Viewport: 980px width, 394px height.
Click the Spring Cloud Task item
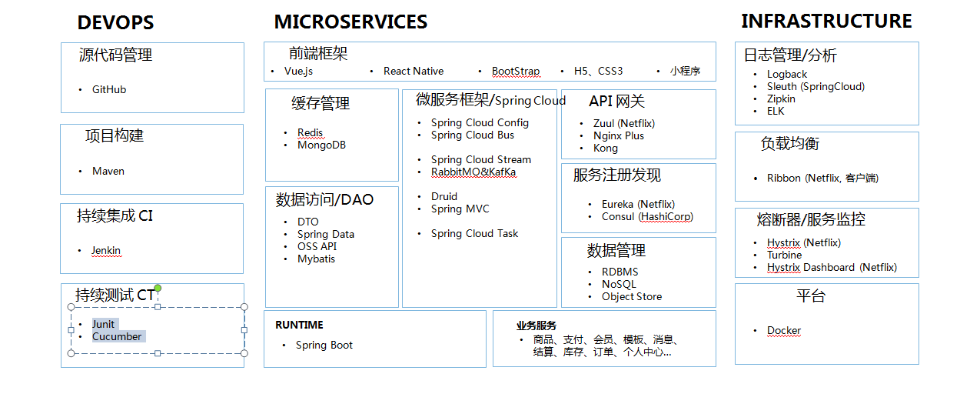tap(474, 233)
